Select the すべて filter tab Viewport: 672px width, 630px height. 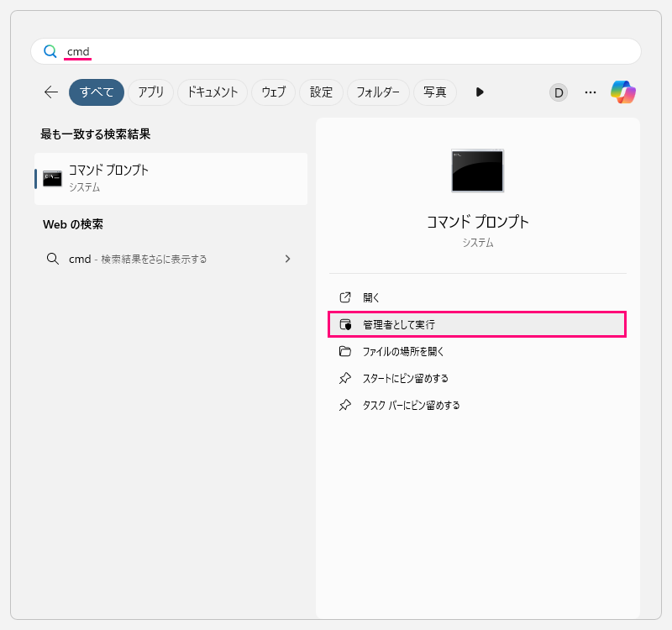tap(97, 92)
